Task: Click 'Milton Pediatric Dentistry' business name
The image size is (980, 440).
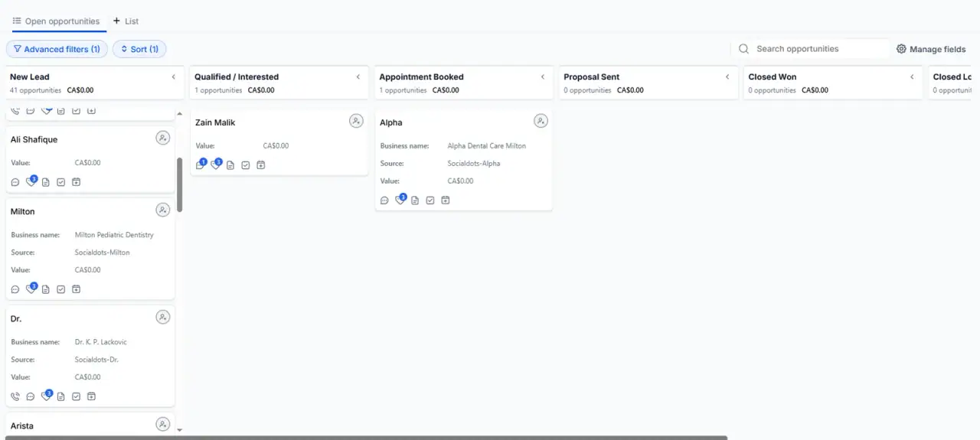Action: (x=114, y=235)
